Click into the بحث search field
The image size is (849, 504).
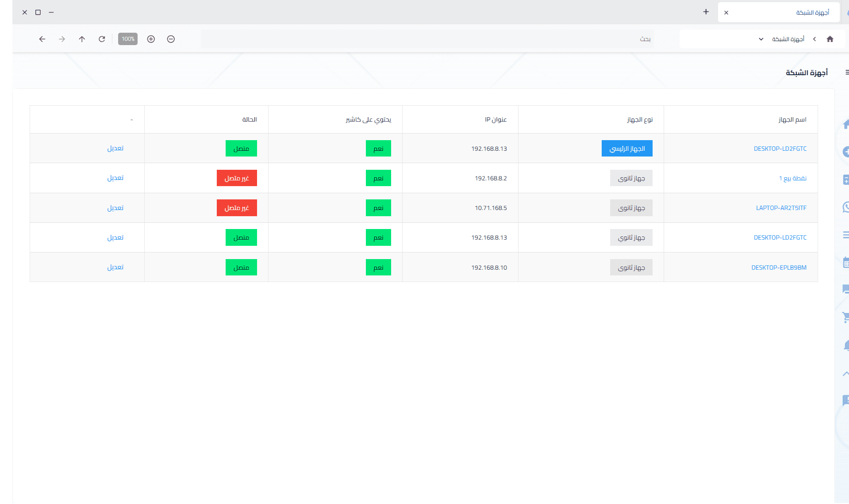[427, 39]
